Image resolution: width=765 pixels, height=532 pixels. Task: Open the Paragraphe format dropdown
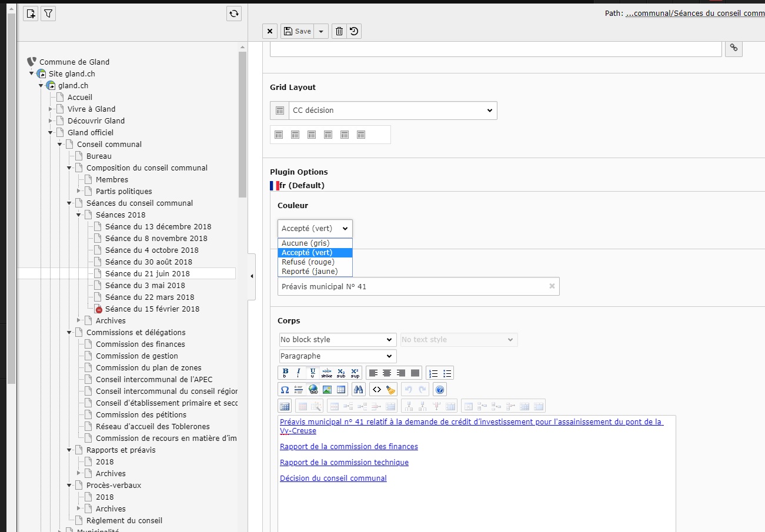pyautogui.click(x=338, y=356)
